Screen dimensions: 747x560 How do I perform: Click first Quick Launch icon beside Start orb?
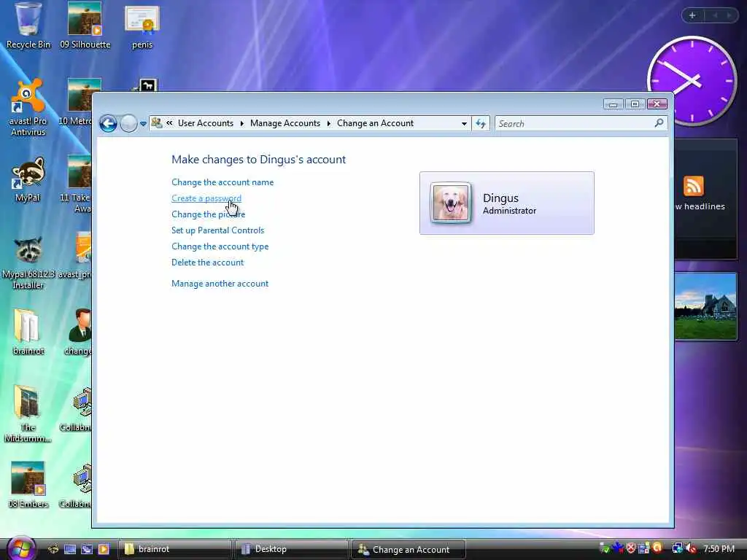(53, 549)
